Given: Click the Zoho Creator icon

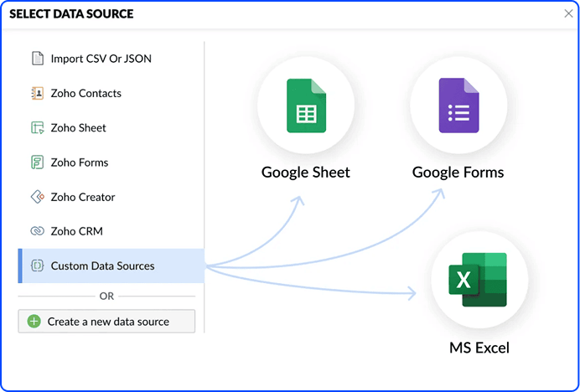Looking at the screenshot, I should 38,197.
